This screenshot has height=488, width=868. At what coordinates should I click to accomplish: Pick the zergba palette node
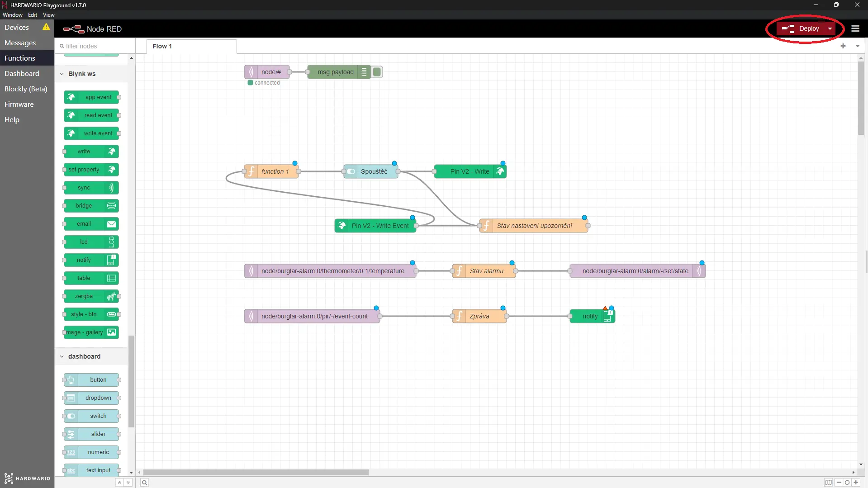coord(91,296)
